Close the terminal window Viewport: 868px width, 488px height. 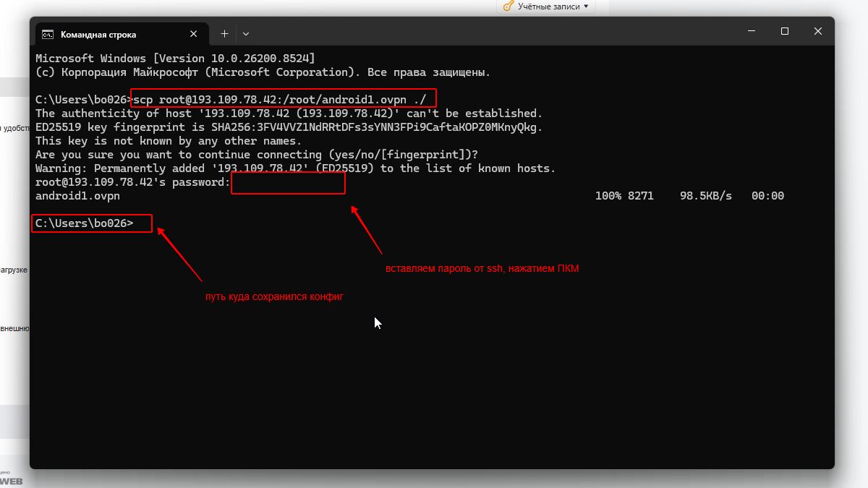[x=818, y=32]
